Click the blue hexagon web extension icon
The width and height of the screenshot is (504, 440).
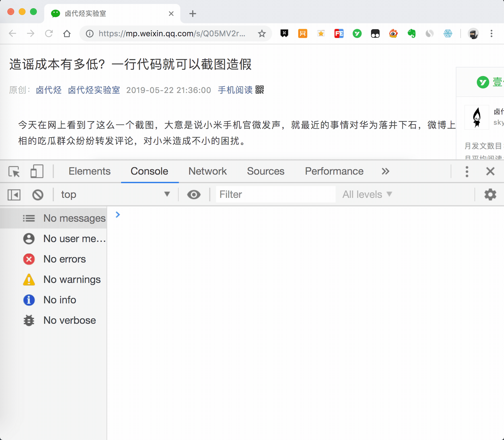448,33
